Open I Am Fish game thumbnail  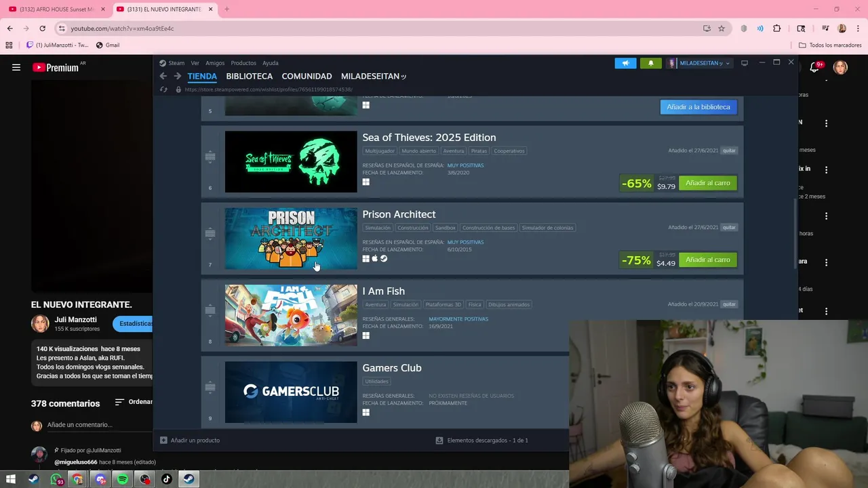(291, 315)
